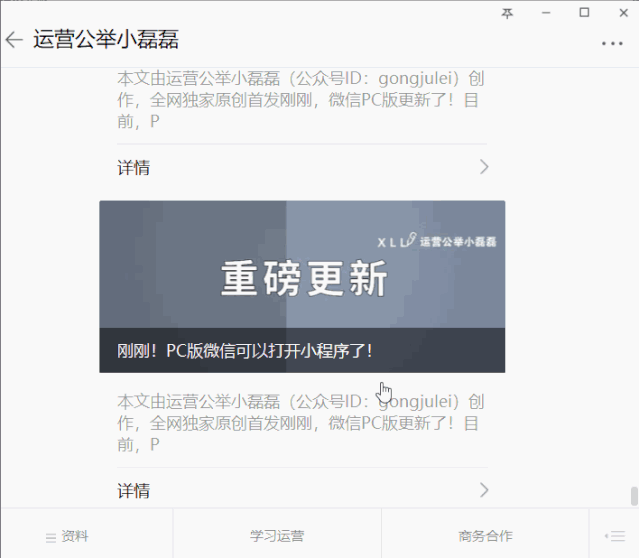The height and width of the screenshot is (558, 639).
Task: Open the lower 详情 details row
Action: [x=302, y=490]
